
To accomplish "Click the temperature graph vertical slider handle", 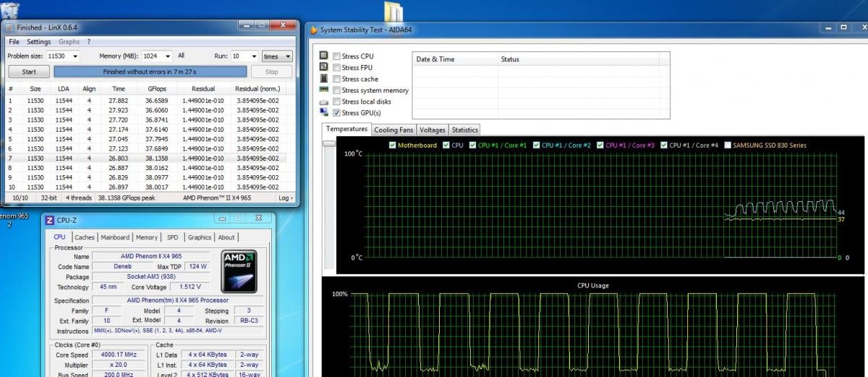I will point(329,143).
